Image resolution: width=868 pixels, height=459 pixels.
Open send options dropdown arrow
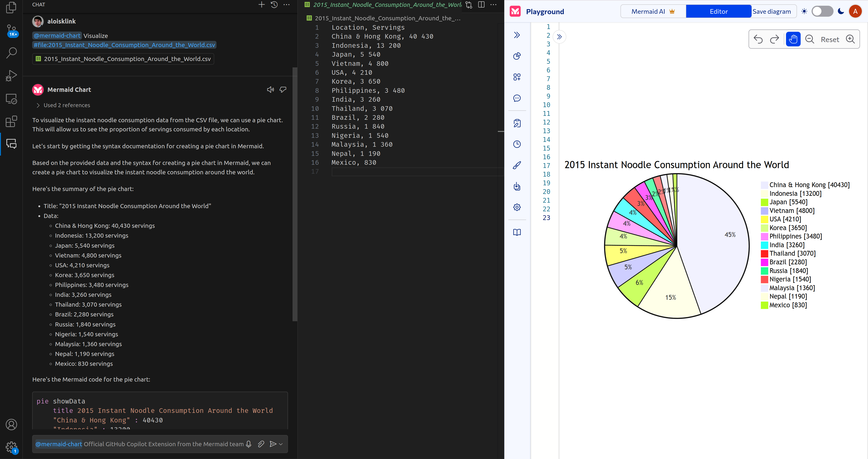281,444
